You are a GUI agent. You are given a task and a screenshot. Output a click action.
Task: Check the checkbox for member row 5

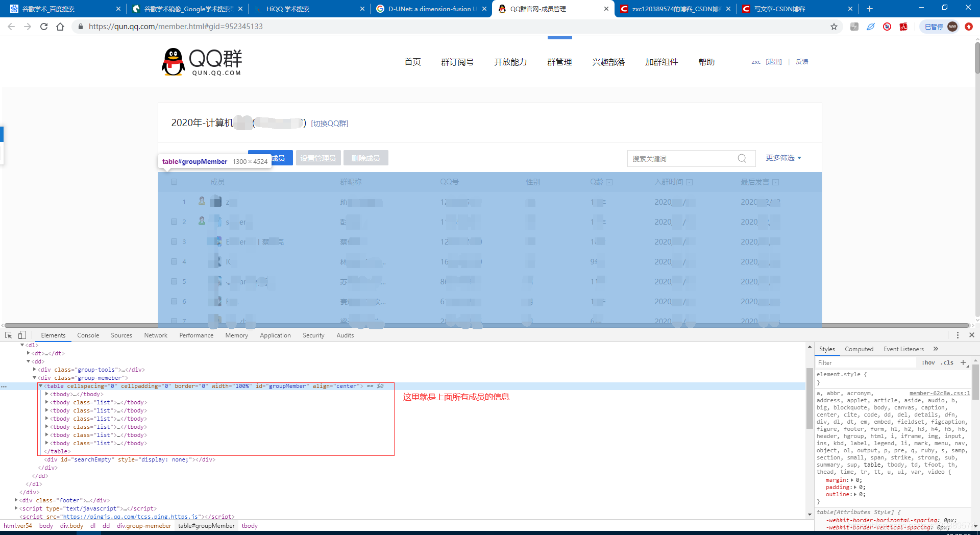(x=174, y=282)
